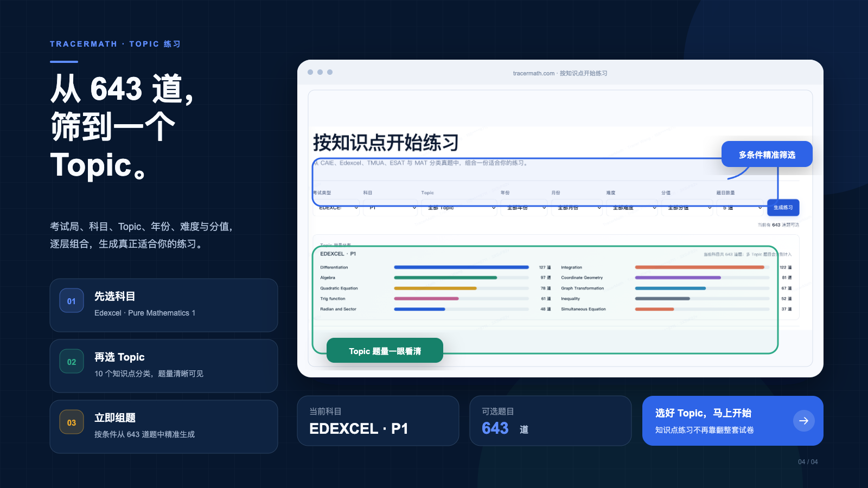This screenshot has width=868, height=488.
Task: Click the '122 道' count for Integration
Action: (786, 267)
